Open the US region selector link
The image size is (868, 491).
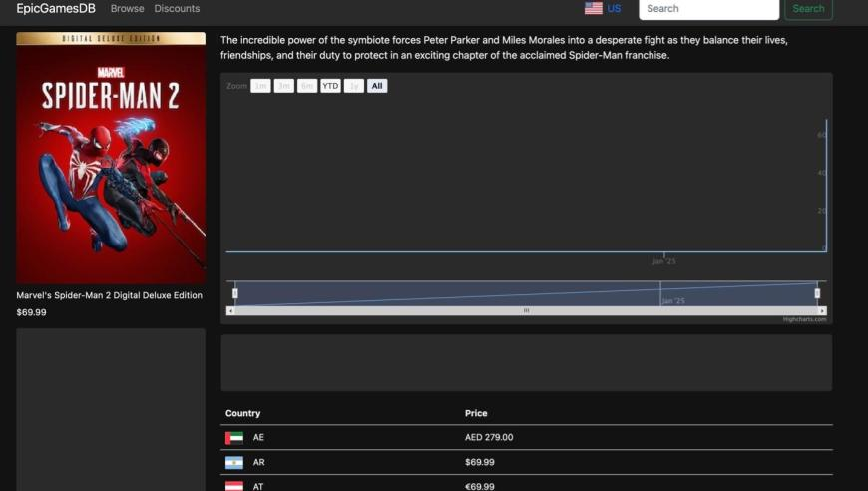pyautogui.click(x=614, y=8)
